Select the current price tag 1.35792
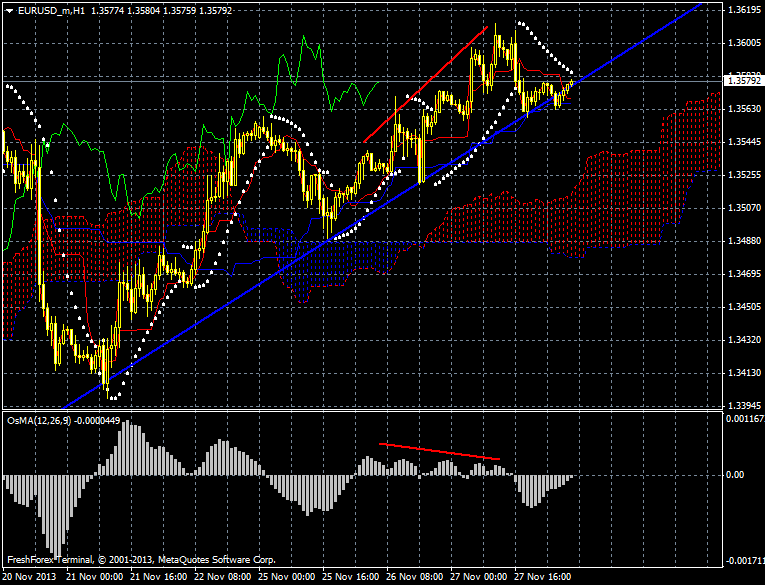This screenshot has height=585, width=765. tap(742, 77)
